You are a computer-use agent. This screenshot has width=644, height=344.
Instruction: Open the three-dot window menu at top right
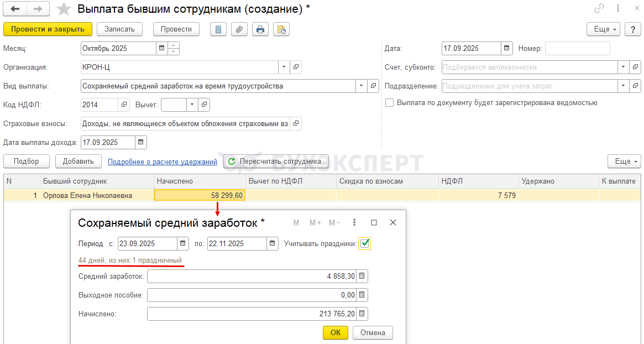point(618,9)
